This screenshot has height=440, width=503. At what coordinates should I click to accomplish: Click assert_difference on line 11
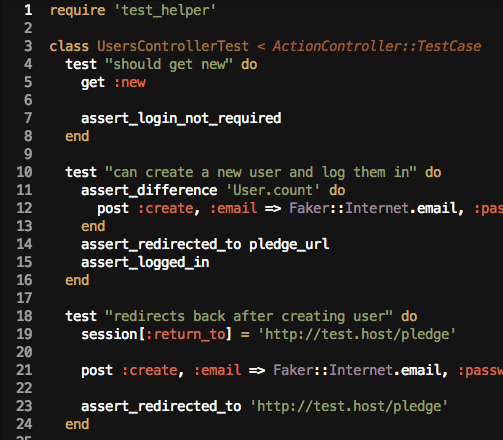click(149, 190)
